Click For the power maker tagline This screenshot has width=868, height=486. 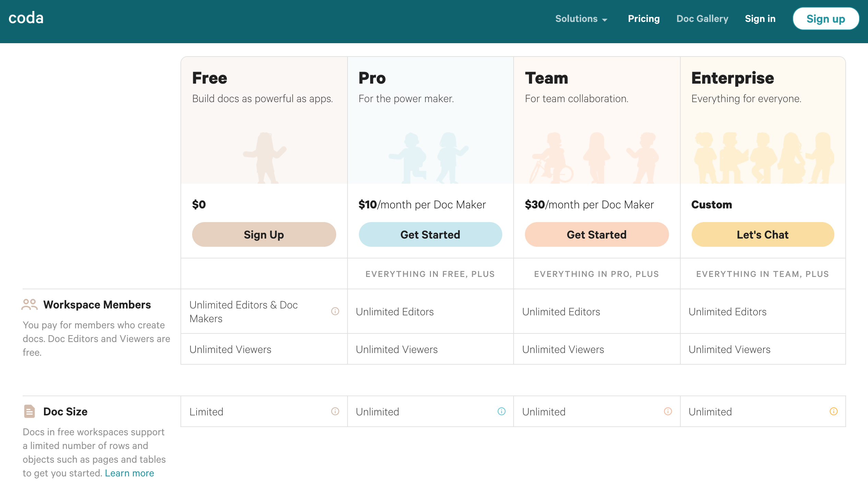(406, 99)
